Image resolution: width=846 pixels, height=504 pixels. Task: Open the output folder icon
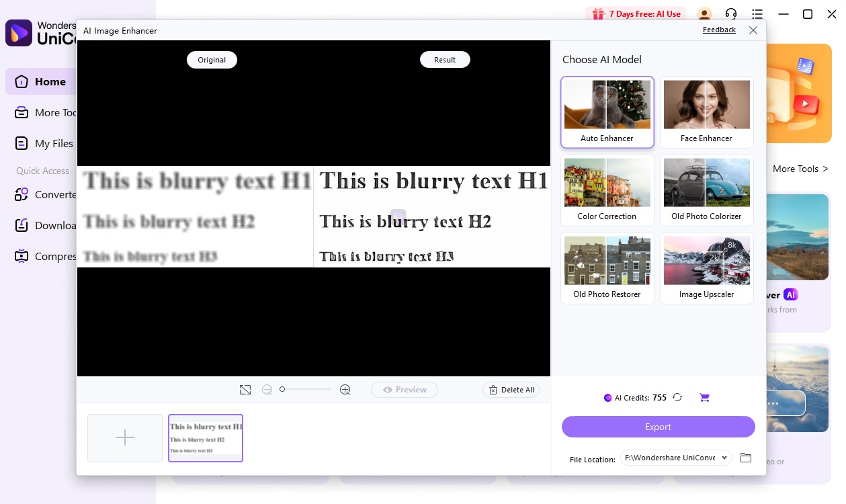pos(746,458)
